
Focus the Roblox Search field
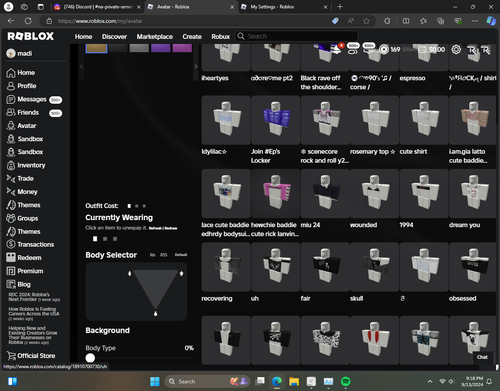click(297, 36)
